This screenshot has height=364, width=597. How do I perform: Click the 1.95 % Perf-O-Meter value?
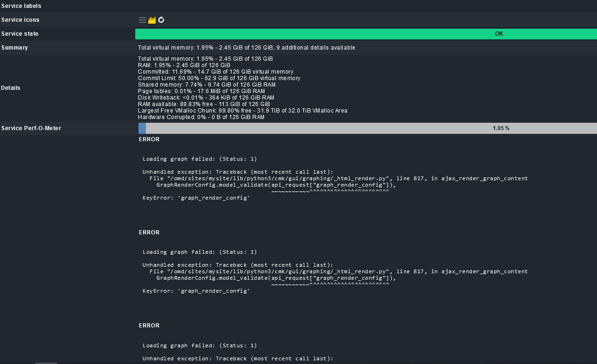pos(501,128)
